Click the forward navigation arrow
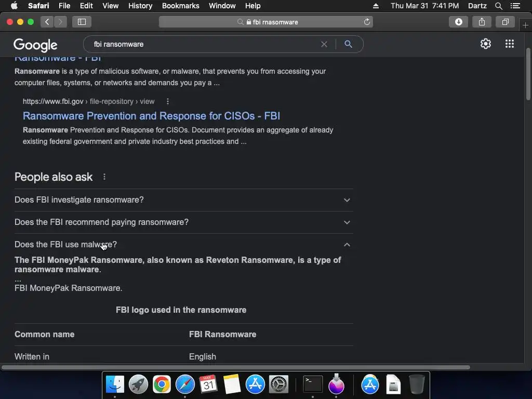Screen dimensions: 532x399 pos(60,22)
